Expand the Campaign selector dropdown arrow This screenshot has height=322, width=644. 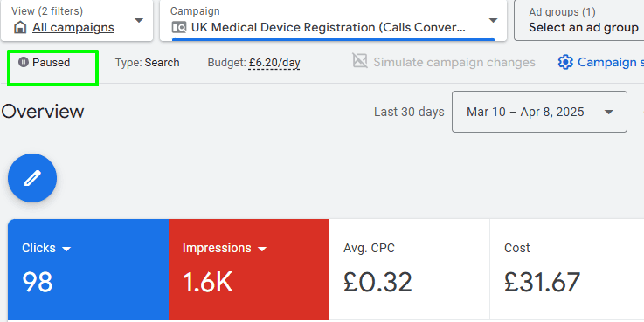pos(494,20)
